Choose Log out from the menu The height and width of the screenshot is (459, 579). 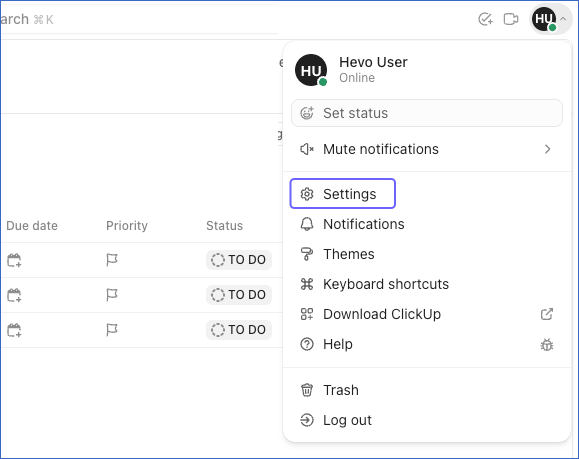tap(427, 420)
